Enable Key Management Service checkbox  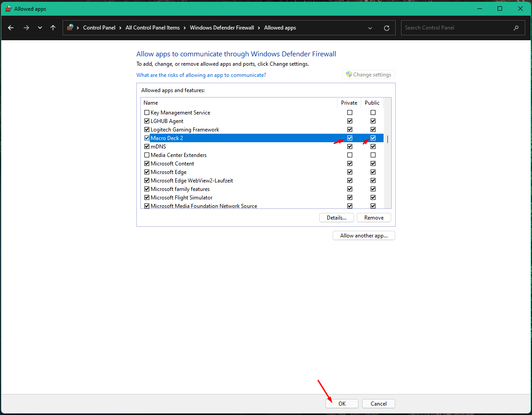(x=147, y=113)
